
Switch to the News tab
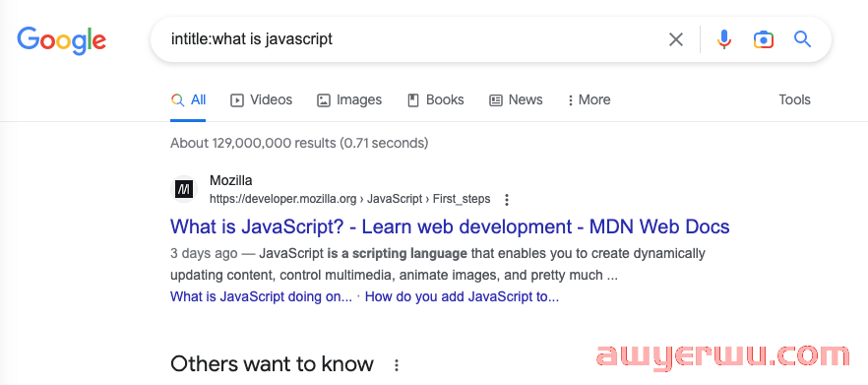tap(516, 100)
